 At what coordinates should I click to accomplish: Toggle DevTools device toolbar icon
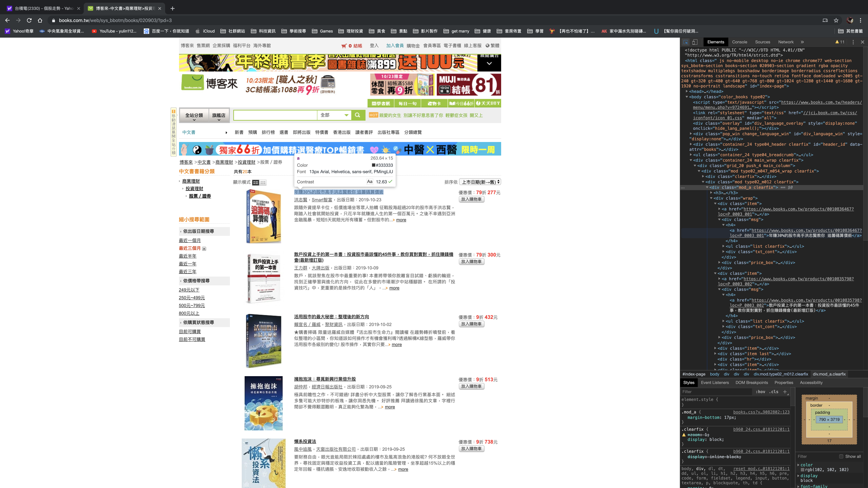coord(695,42)
